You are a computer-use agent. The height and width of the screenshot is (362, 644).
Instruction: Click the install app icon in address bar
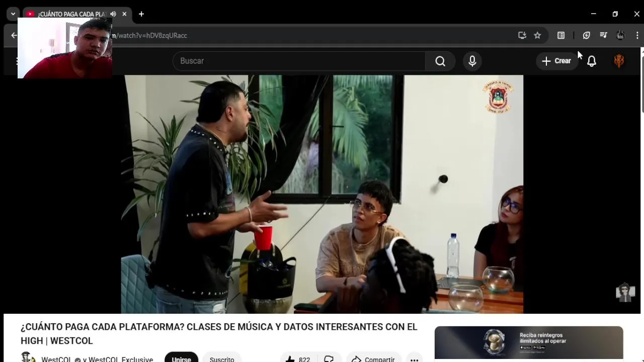(x=522, y=35)
